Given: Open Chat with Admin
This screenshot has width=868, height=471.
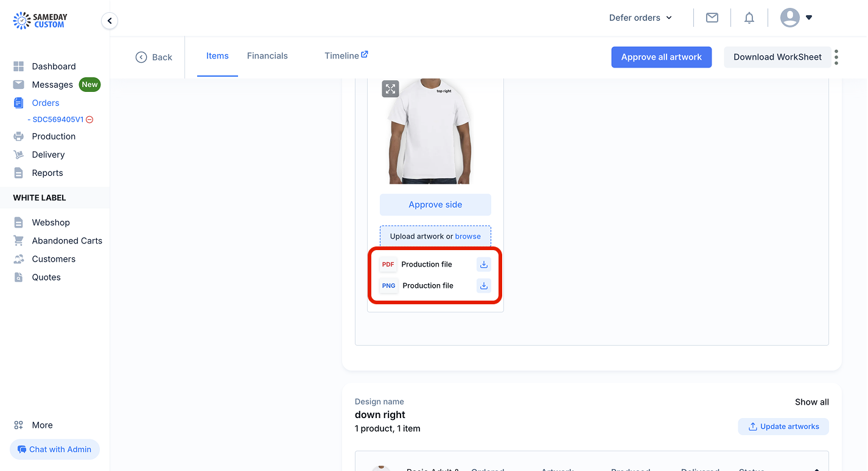Looking at the screenshot, I should coord(55,450).
